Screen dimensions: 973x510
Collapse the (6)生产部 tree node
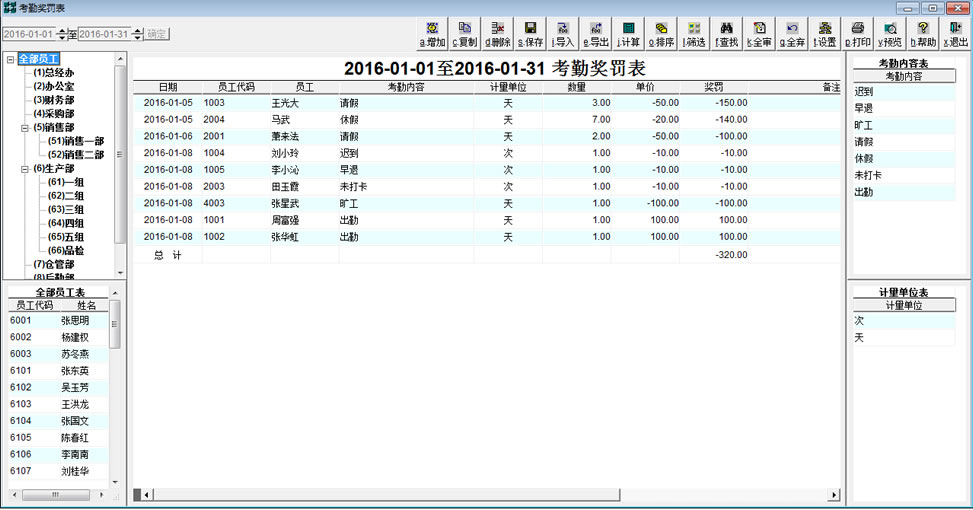25,169
